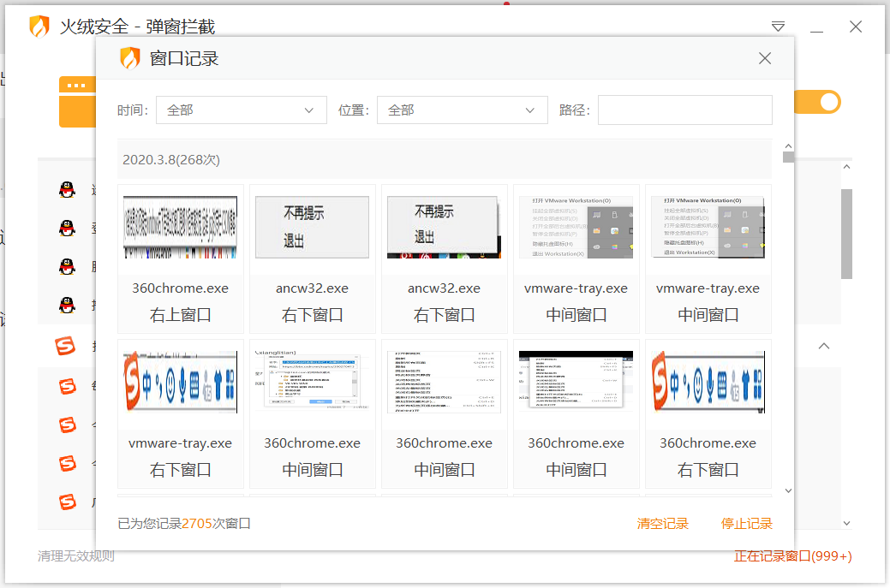This screenshot has height=588, width=890.
Task: Click 停止记录 link
Action: pos(746,523)
